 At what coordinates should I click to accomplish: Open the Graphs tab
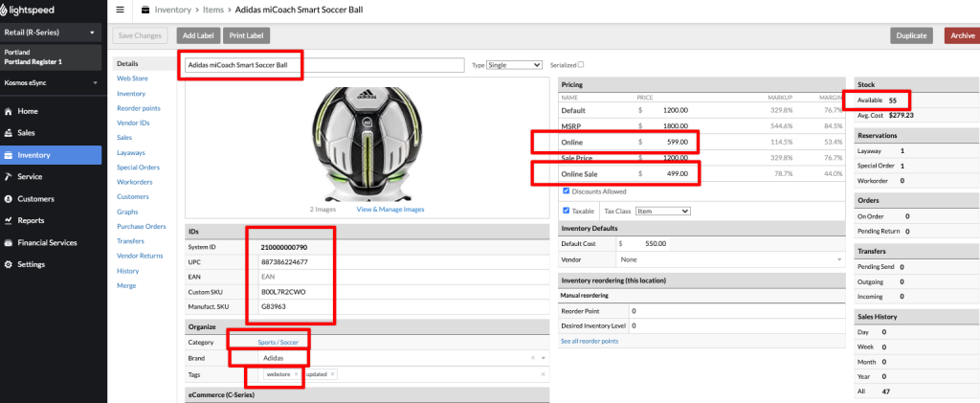point(127,212)
